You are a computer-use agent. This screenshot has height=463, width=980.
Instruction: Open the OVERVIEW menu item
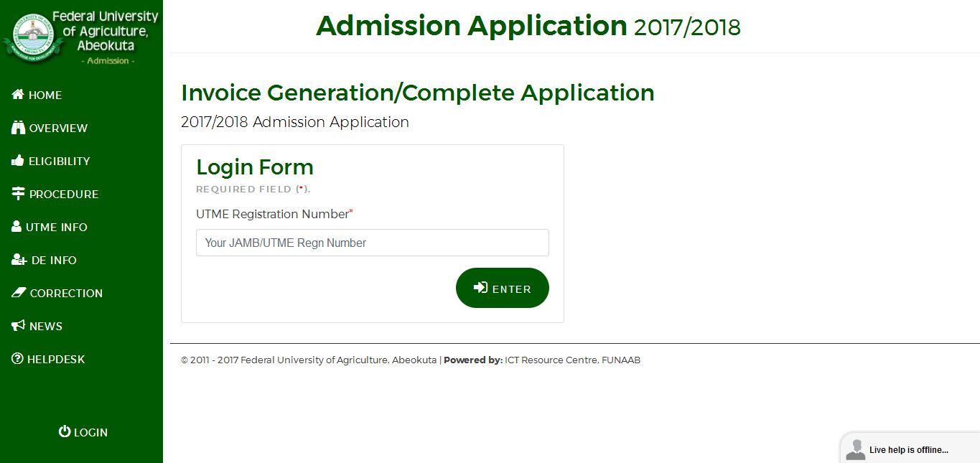58,128
